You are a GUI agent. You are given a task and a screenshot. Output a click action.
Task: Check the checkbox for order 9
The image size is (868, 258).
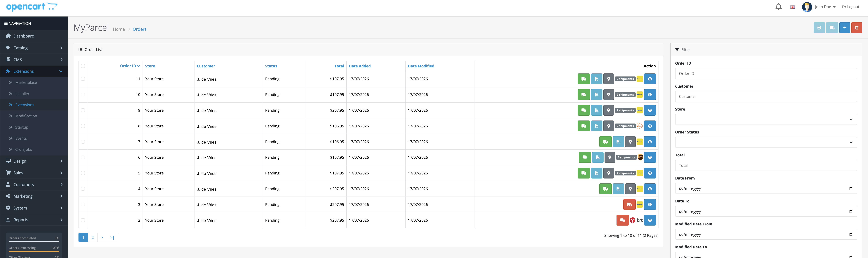[x=83, y=110]
